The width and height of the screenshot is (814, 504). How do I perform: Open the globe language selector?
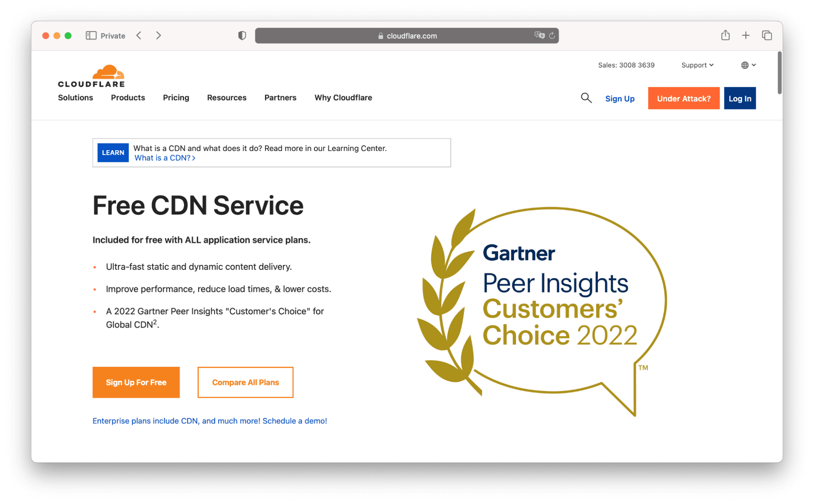748,65
